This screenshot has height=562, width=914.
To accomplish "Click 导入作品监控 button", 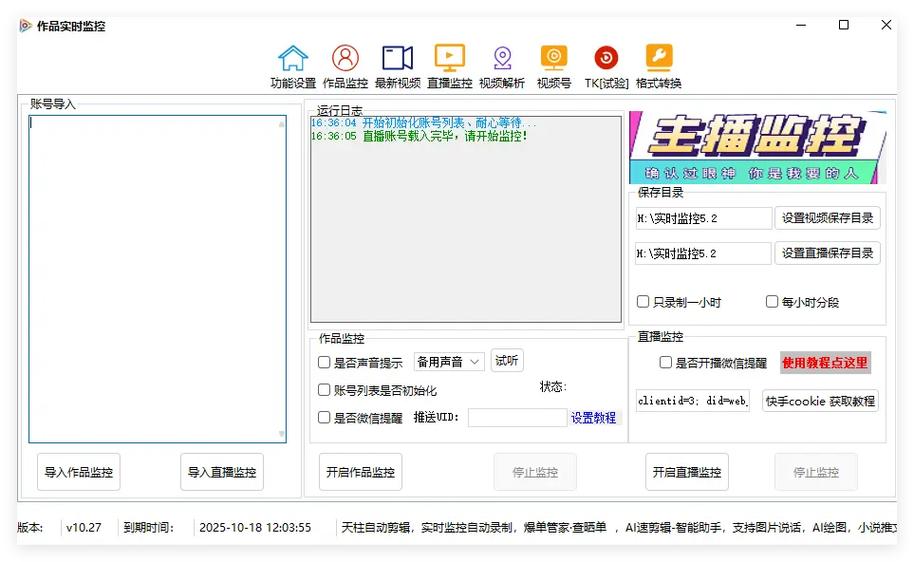I will [79, 472].
